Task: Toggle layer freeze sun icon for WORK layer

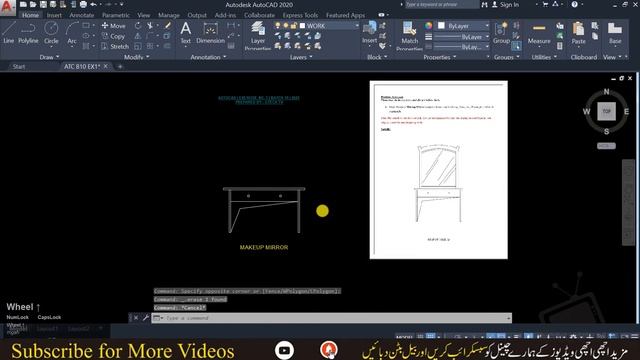Action: pyautogui.click(x=286, y=26)
